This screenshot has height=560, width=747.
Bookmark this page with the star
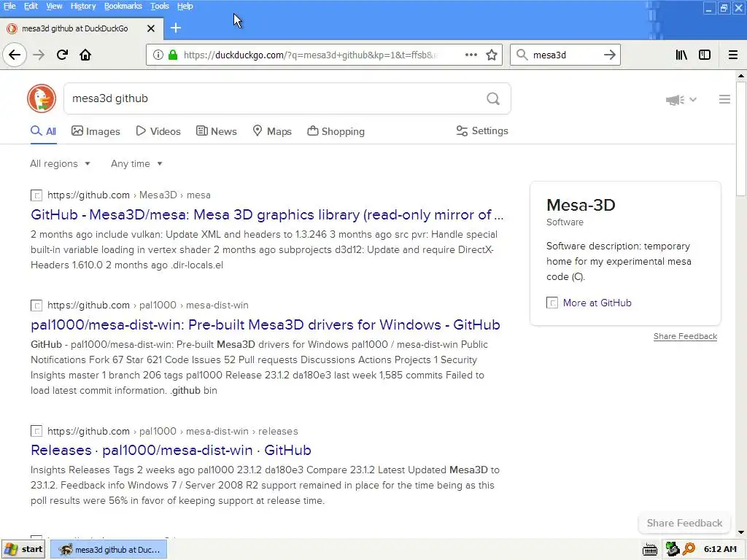coord(492,55)
